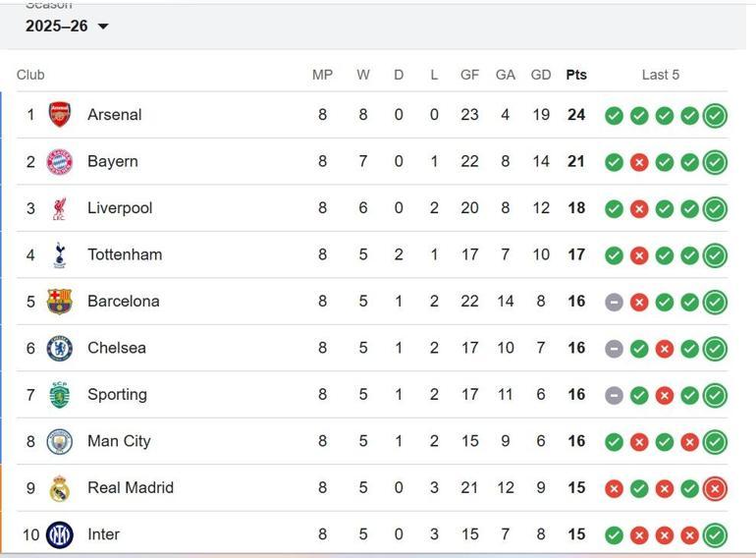Viewport: 756px width, 558px height.
Task: Click the GD column header
Action: pos(541,75)
